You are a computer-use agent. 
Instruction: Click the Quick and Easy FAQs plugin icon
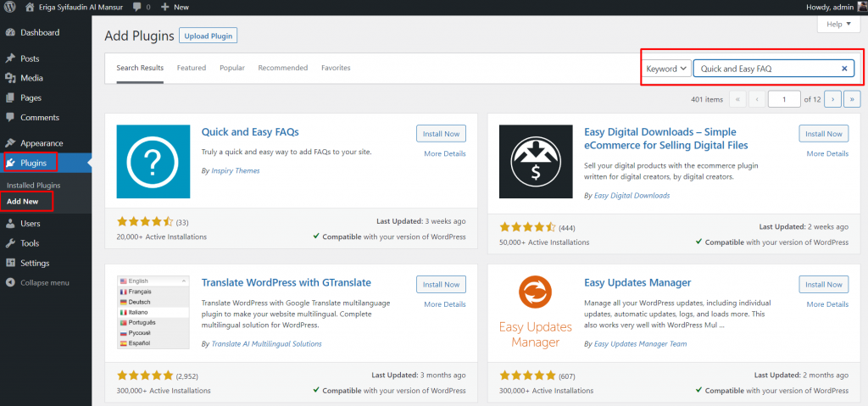point(153,162)
